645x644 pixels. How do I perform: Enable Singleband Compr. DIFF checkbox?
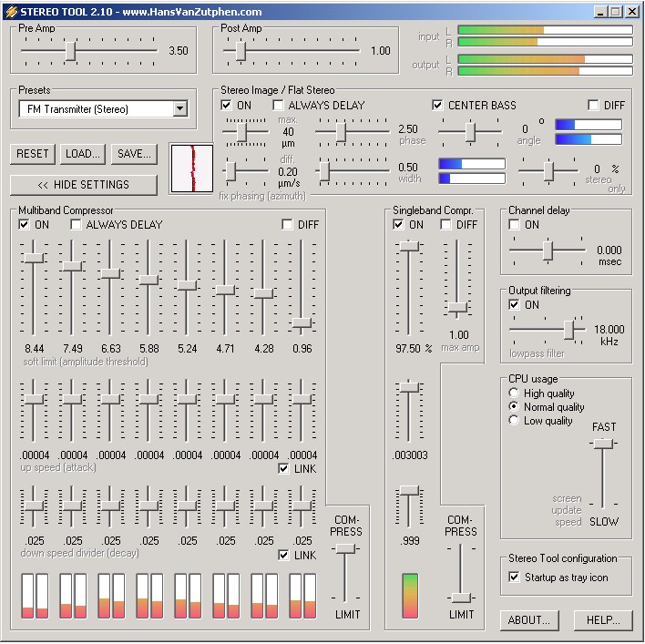click(x=445, y=225)
